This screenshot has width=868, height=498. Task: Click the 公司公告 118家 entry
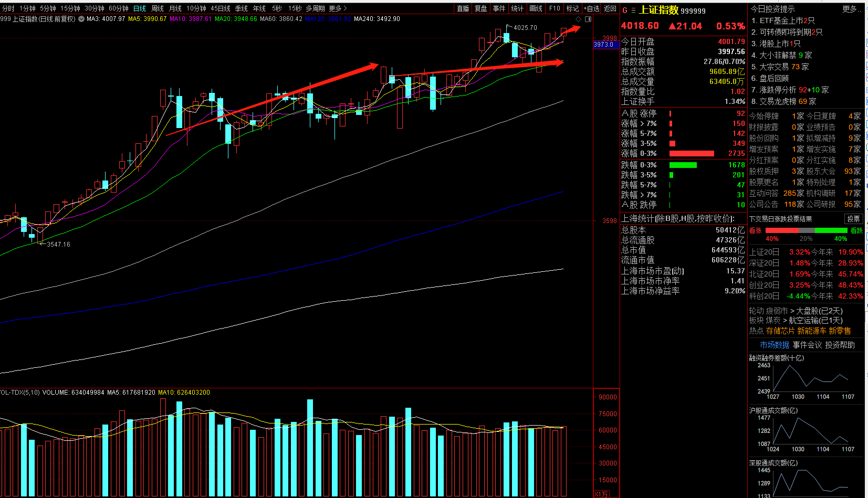coord(777,204)
